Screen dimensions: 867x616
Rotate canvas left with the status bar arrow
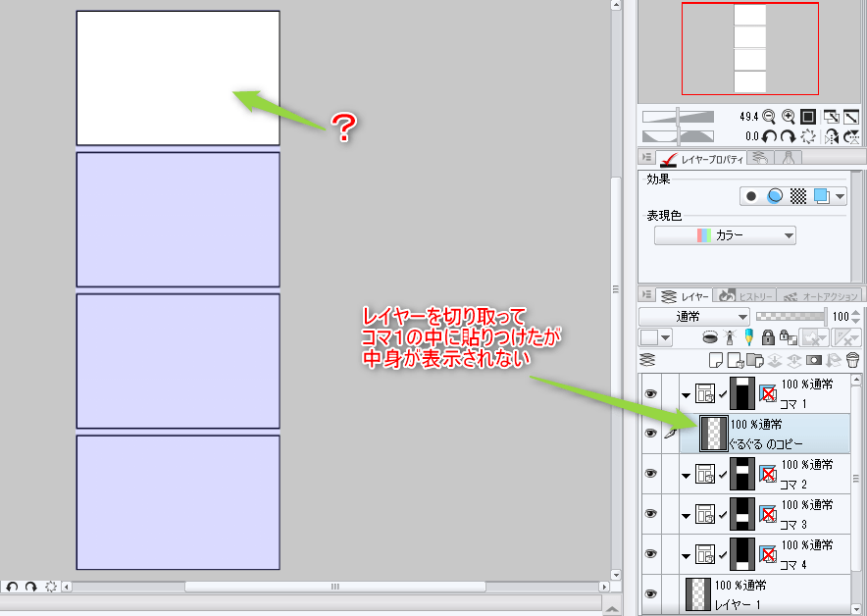coord(12,587)
